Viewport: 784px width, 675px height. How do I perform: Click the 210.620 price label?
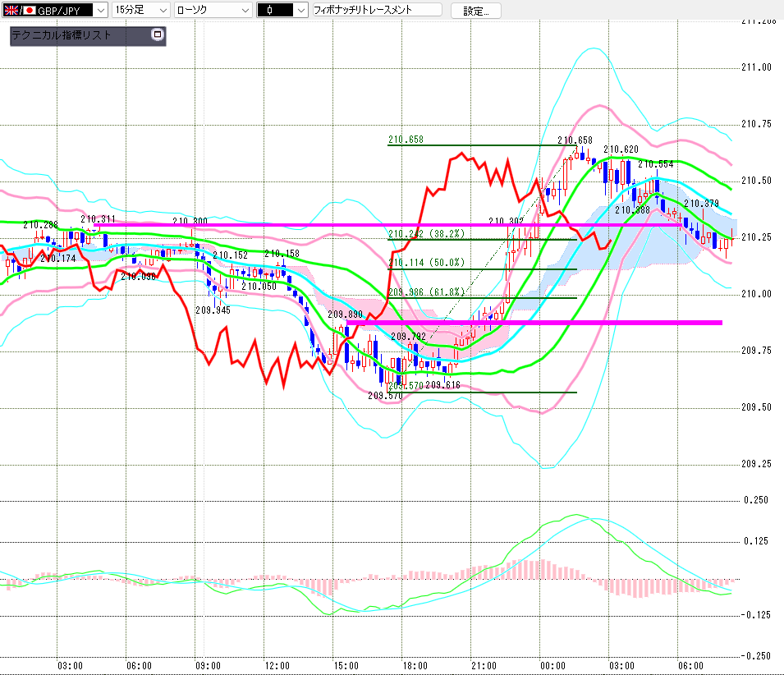point(621,149)
